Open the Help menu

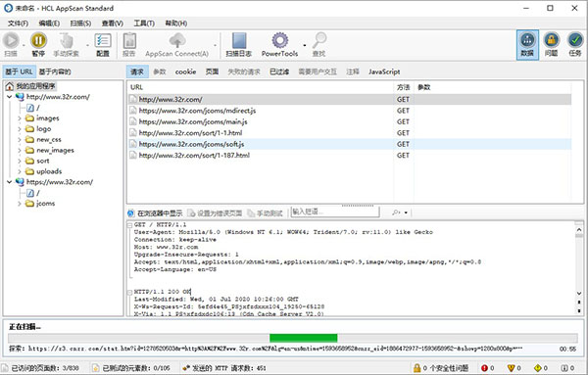(175, 23)
